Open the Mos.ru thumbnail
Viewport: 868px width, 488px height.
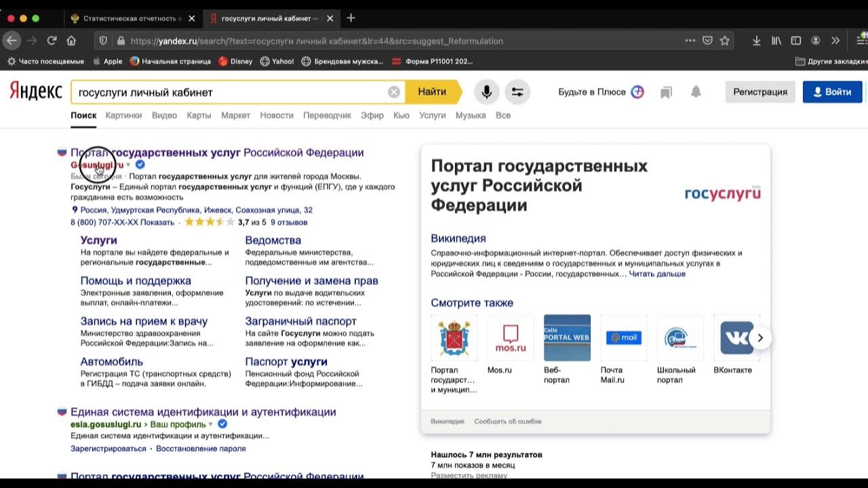(511, 338)
